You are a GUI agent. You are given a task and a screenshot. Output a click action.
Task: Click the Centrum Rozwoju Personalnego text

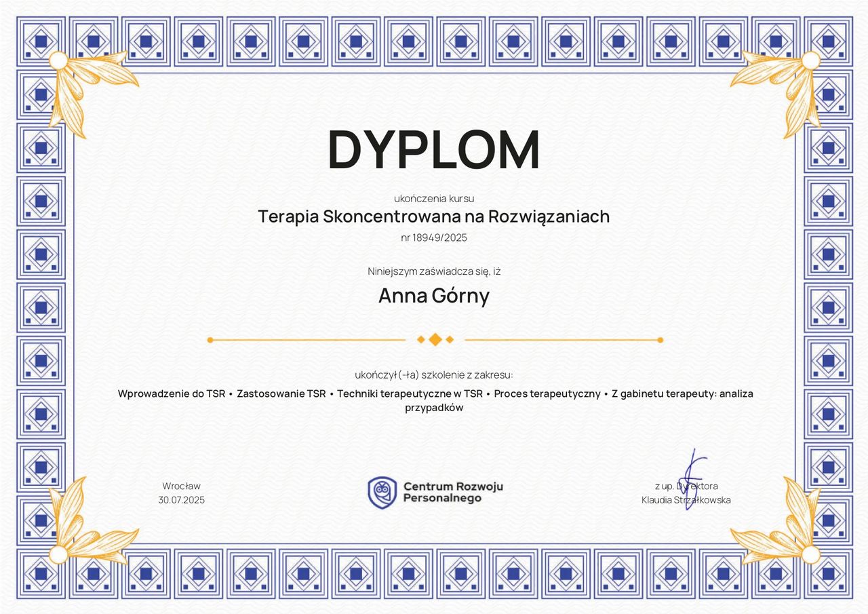coord(453,493)
